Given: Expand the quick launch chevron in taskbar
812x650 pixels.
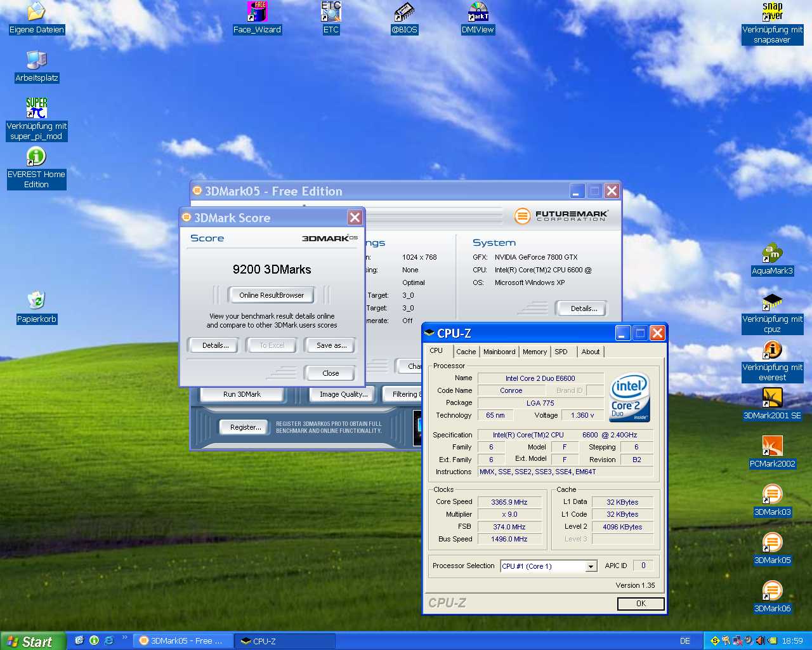Looking at the screenshot, I should [124, 637].
